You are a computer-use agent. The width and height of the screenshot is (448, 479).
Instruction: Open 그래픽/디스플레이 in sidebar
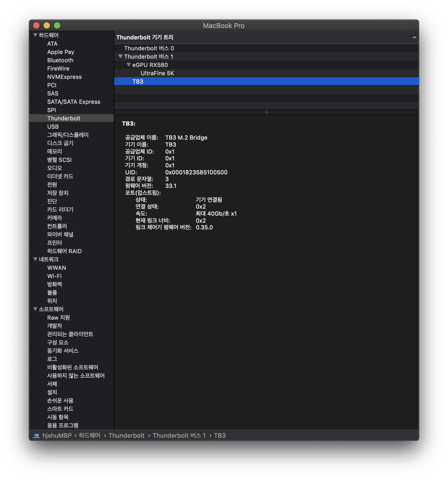68,135
